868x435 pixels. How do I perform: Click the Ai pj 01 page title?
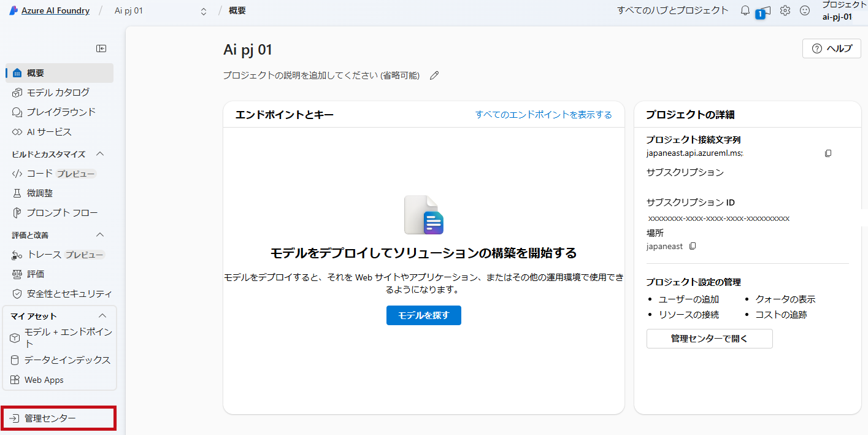[248, 50]
